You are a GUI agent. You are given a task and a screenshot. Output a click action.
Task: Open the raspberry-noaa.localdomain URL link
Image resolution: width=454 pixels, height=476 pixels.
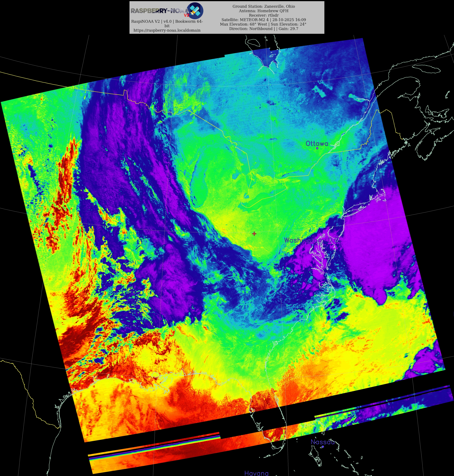click(x=167, y=30)
